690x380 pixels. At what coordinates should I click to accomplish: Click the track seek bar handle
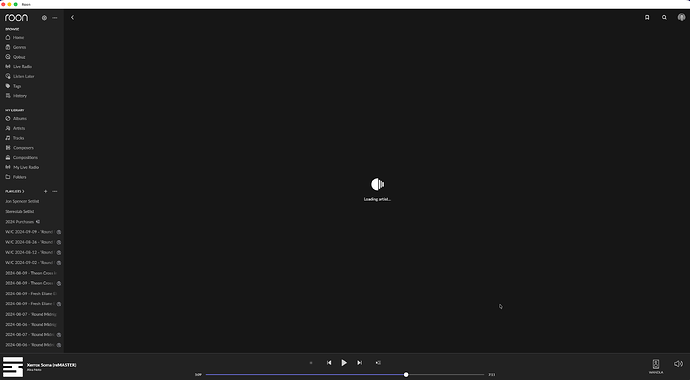(x=406, y=375)
